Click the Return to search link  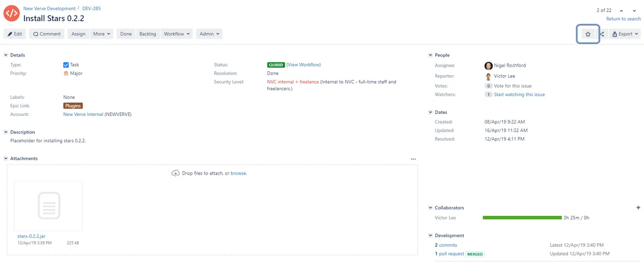click(x=624, y=19)
